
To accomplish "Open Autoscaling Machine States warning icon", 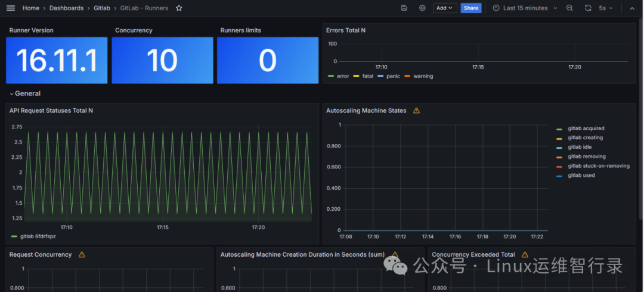I will 416,110.
